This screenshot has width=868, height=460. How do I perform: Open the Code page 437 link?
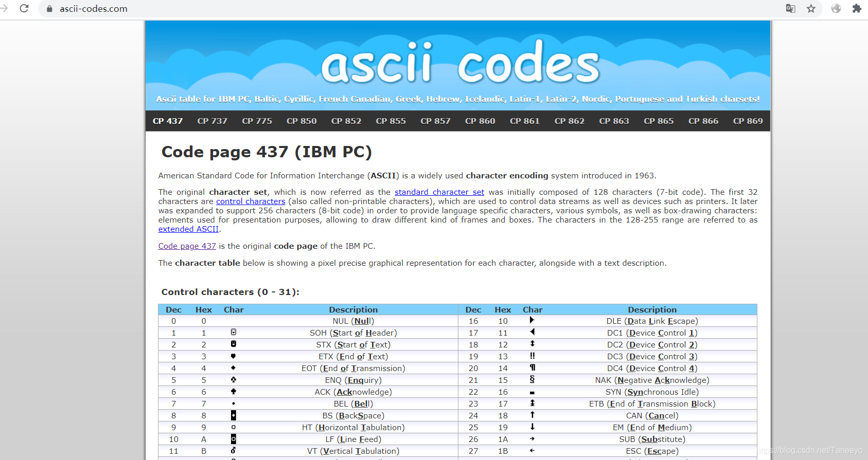pyautogui.click(x=187, y=246)
